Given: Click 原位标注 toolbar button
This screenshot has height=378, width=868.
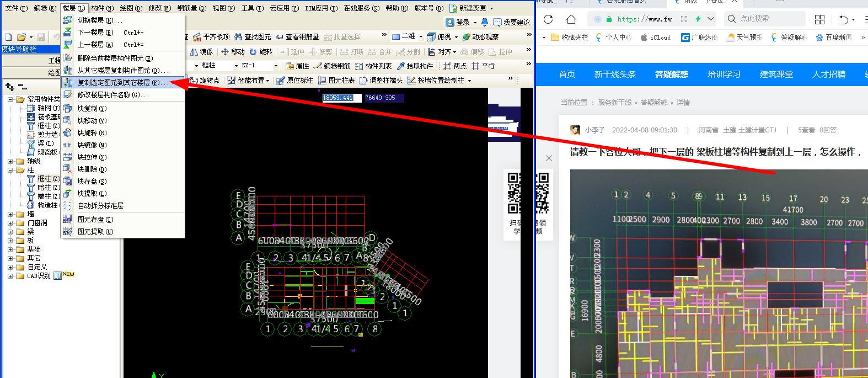Looking at the screenshot, I should [294, 81].
